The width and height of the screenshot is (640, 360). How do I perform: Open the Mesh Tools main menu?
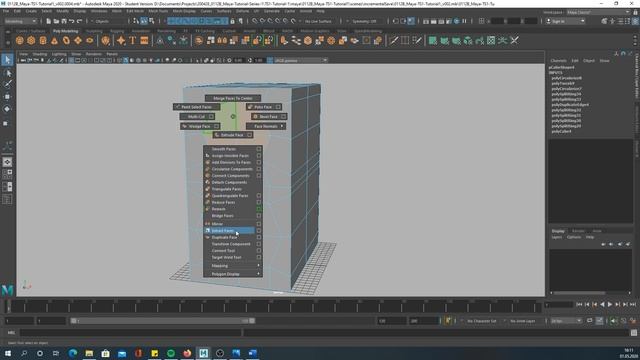pyautogui.click(x=158, y=11)
